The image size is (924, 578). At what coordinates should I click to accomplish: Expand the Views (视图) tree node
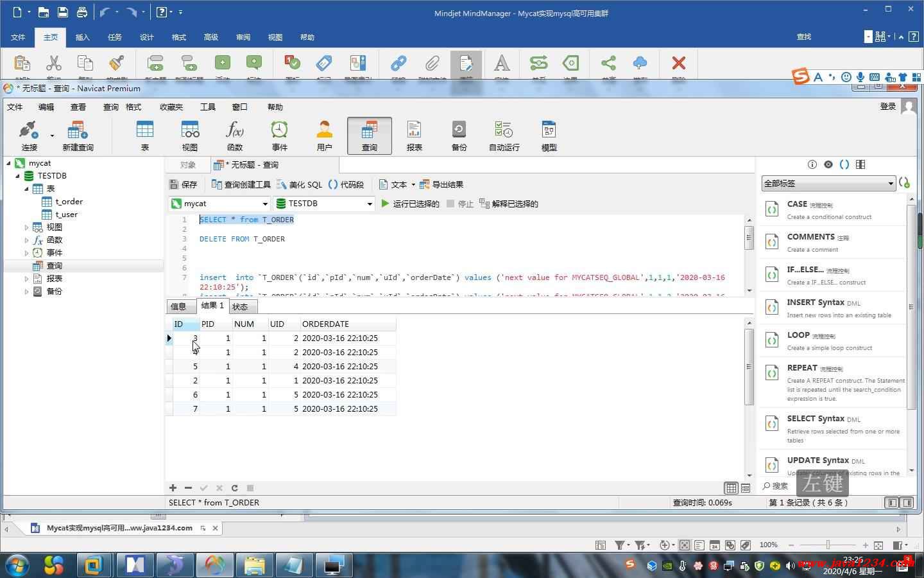click(27, 227)
